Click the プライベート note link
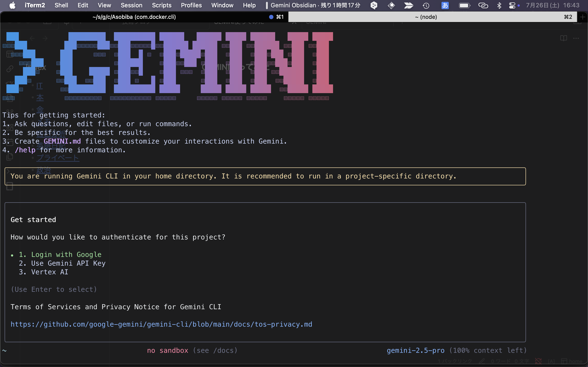The height and width of the screenshot is (367, 588). click(x=57, y=158)
